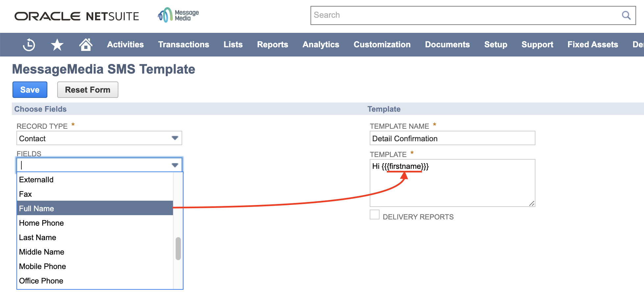The image size is (644, 293).
Task: Toggle the Delivery Reports checkbox
Action: point(375,214)
